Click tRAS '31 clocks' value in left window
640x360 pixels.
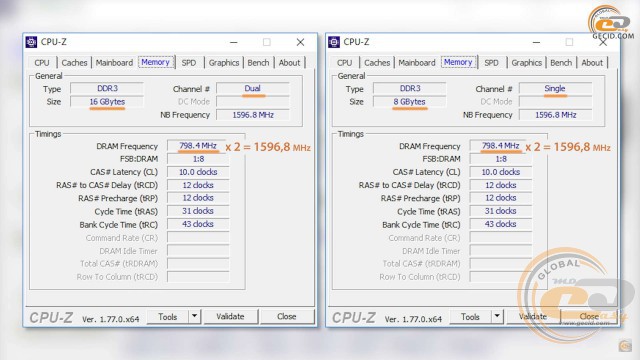(198, 211)
